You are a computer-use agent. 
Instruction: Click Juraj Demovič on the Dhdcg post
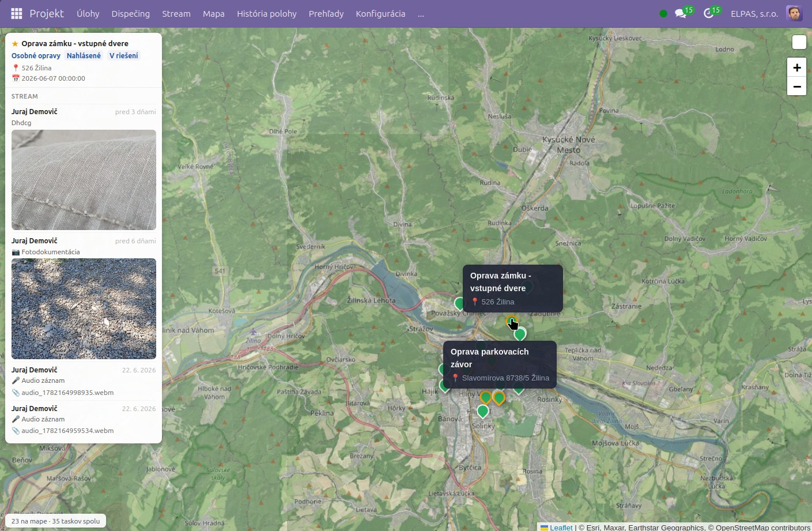[x=35, y=112]
